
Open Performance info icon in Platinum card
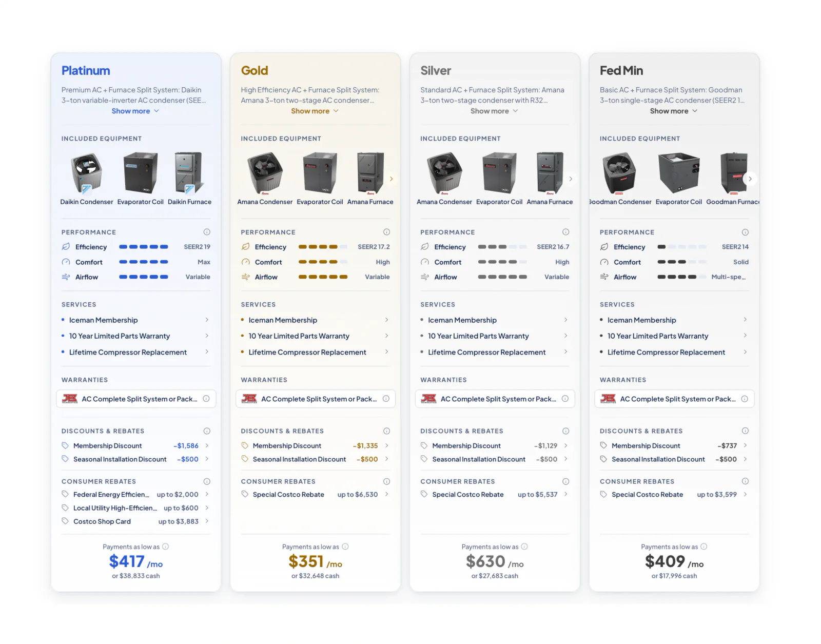[207, 232]
